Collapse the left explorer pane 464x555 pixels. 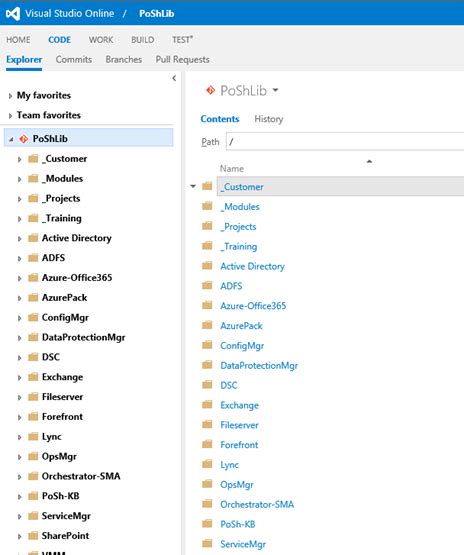click(x=174, y=78)
